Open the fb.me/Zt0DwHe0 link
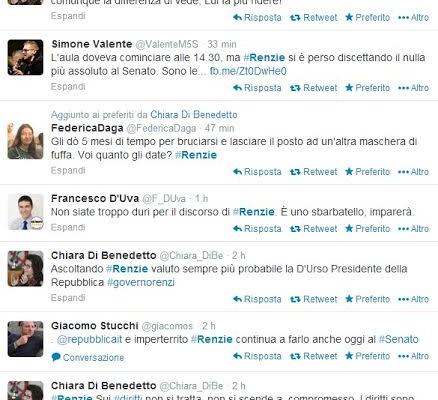This screenshot has width=438, height=400. tap(248, 71)
